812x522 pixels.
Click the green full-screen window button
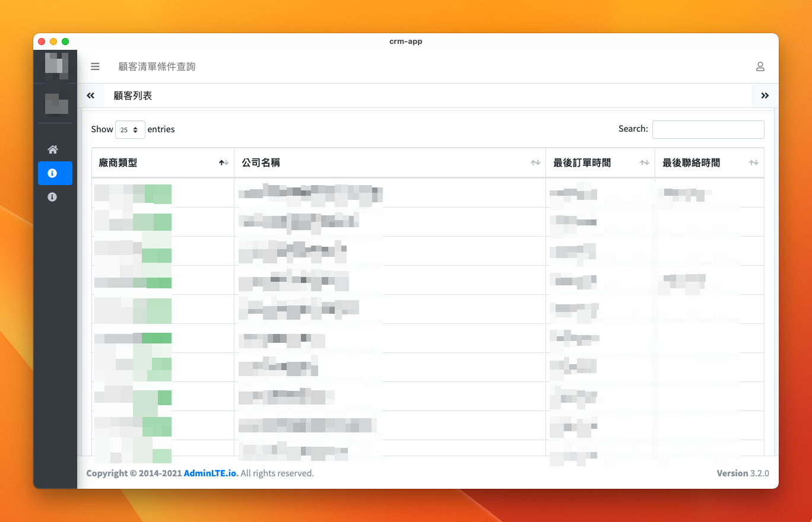click(65, 42)
